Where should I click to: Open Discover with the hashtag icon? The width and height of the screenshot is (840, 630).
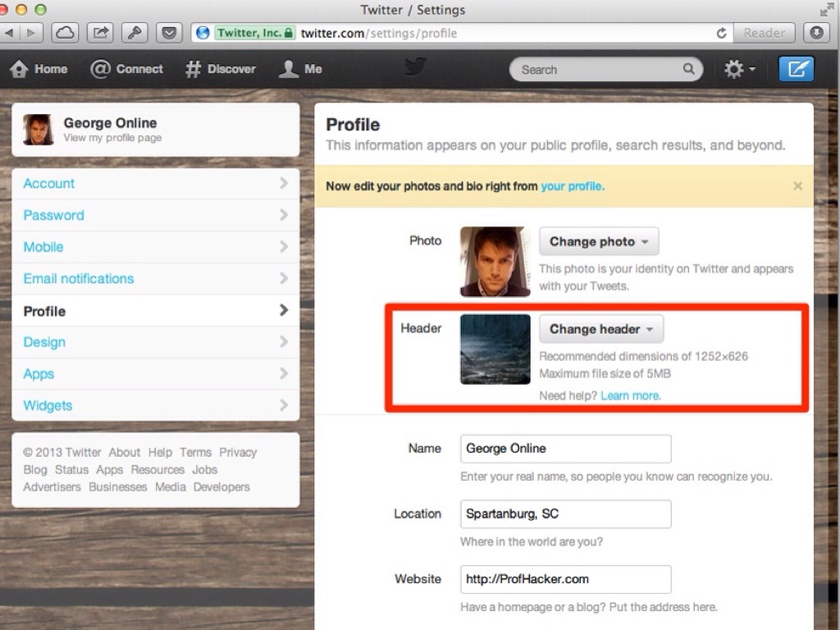click(193, 70)
